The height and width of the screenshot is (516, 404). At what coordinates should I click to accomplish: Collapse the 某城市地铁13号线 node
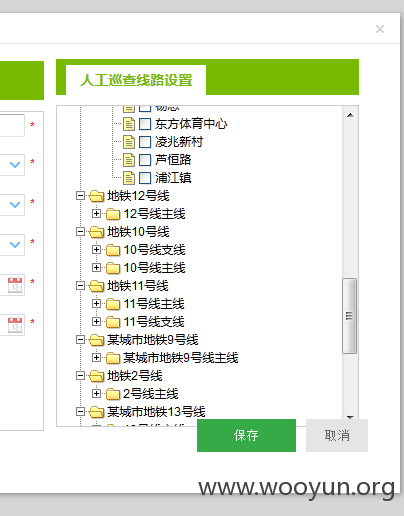click(x=80, y=412)
